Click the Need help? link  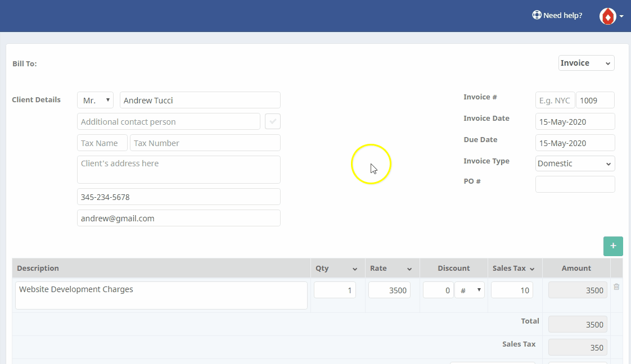(557, 15)
